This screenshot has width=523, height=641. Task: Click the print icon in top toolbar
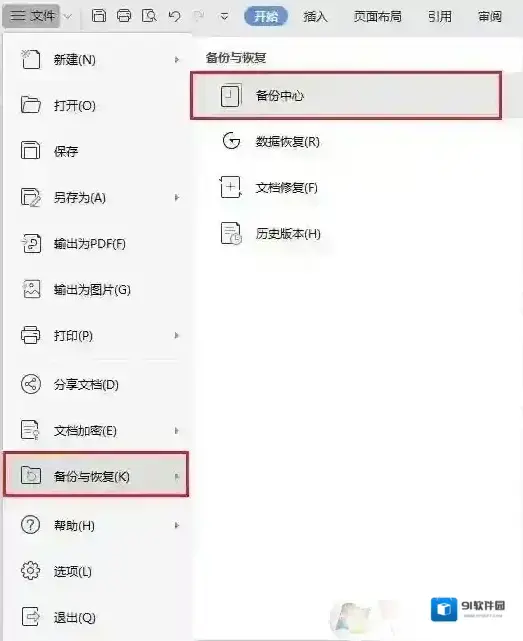pos(124,16)
